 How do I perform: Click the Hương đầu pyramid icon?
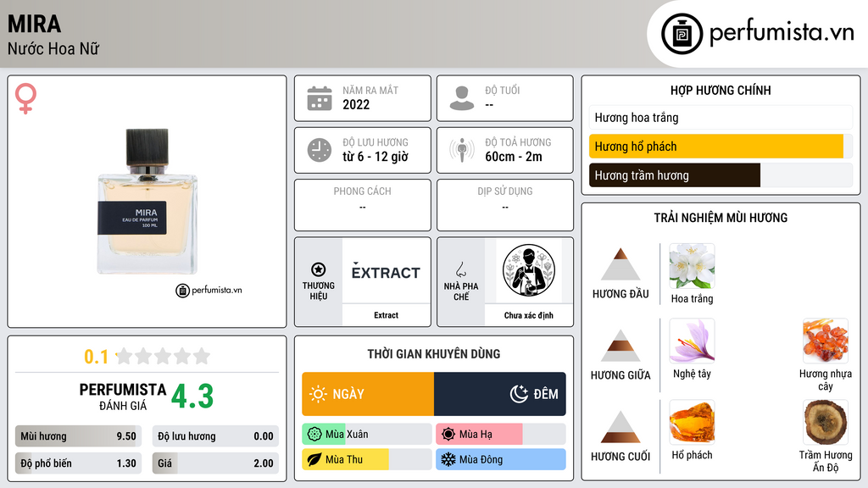pos(620,264)
